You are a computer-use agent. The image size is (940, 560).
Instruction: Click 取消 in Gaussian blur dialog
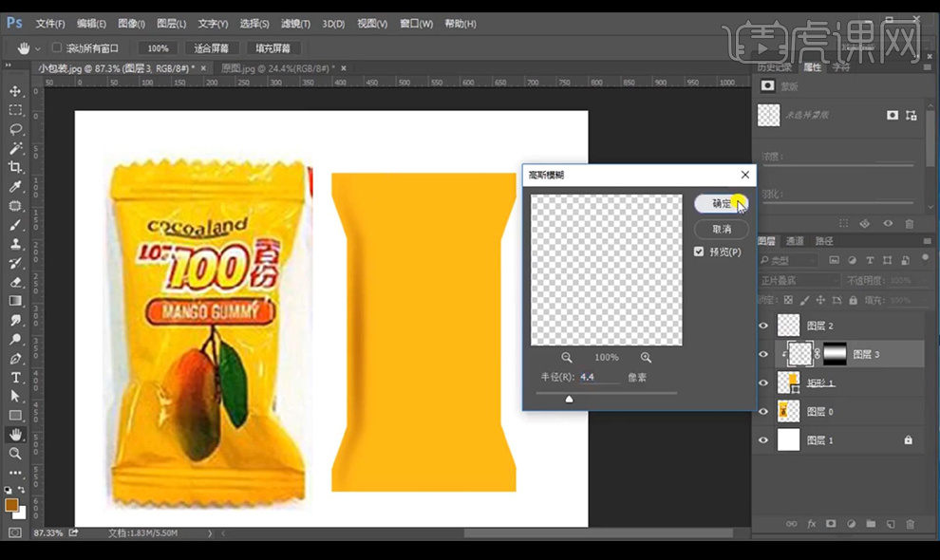coord(722,229)
